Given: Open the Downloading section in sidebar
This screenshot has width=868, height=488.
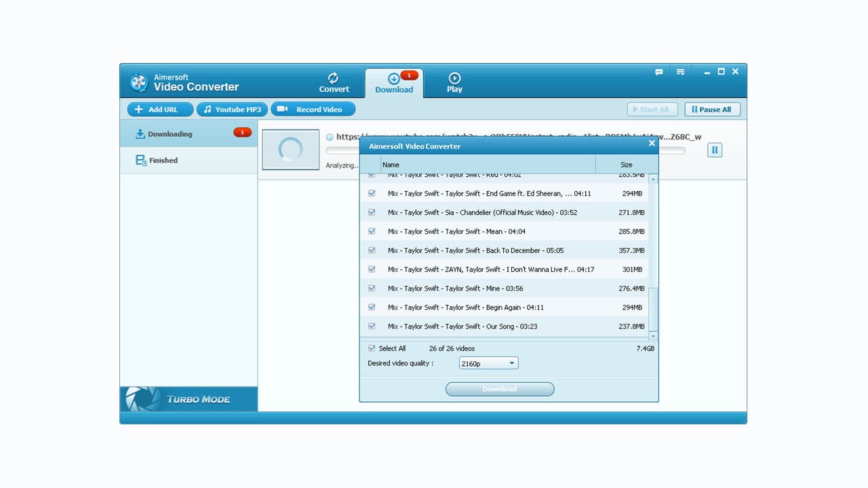Looking at the screenshot, I should (169, 134).
